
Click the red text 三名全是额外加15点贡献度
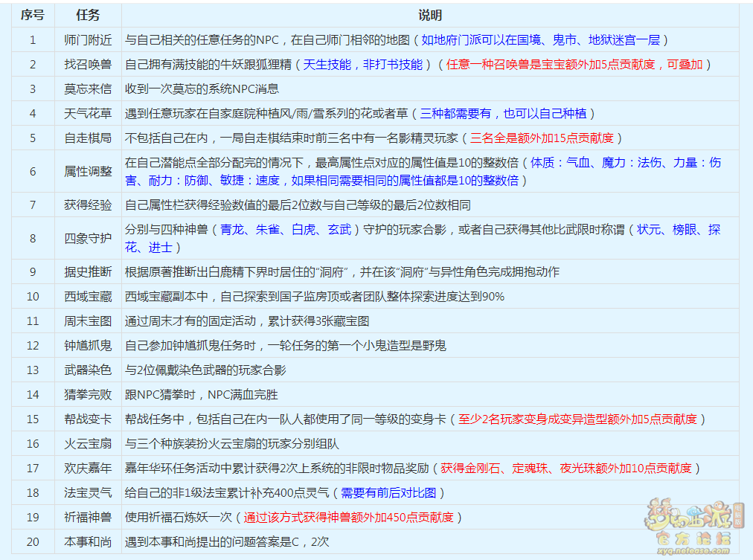point(542,138)
